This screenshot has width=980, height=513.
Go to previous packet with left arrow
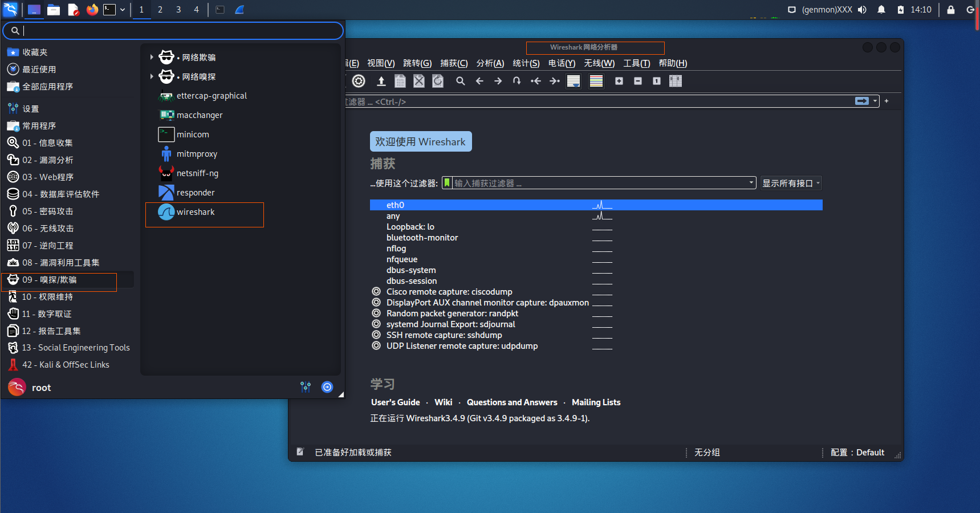[479, 81]
